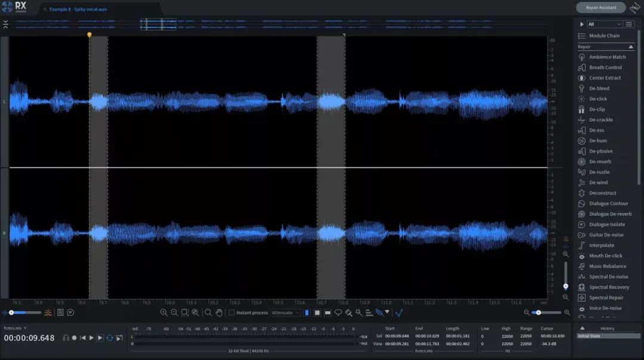Screen dimensions: 644x360
Task: Enable the Instant process checkbox
Action: (231, 313)
